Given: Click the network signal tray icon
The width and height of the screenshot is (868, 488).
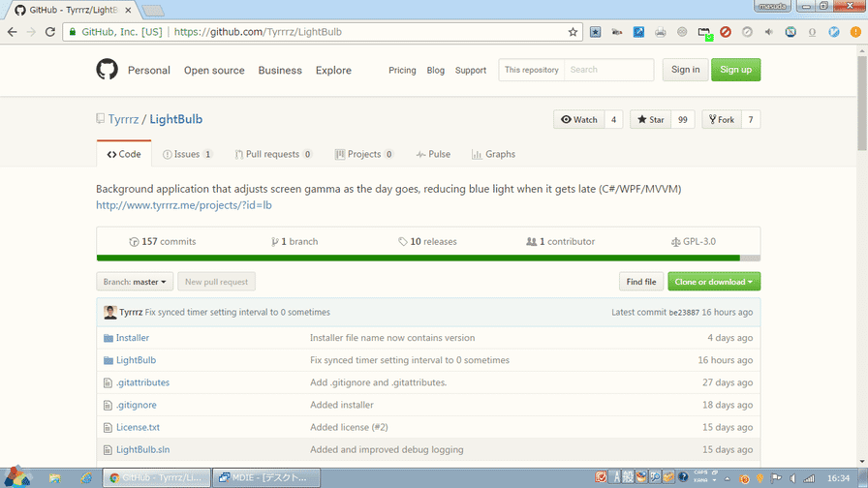Looking at the screenshot, I should (809, 478).
